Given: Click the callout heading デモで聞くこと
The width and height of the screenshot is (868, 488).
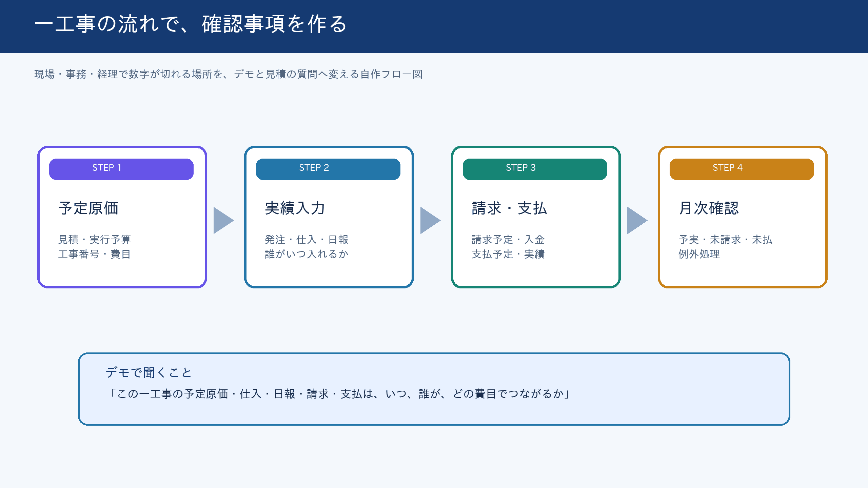Looking at the screenshot, I should [149, 372].
